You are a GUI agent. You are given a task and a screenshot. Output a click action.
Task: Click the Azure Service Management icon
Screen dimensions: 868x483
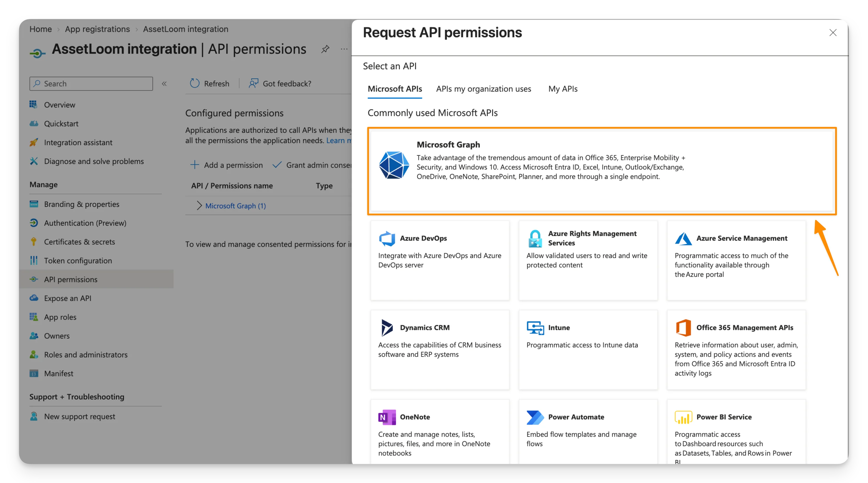pyautogui.click(x=683, y=238)
